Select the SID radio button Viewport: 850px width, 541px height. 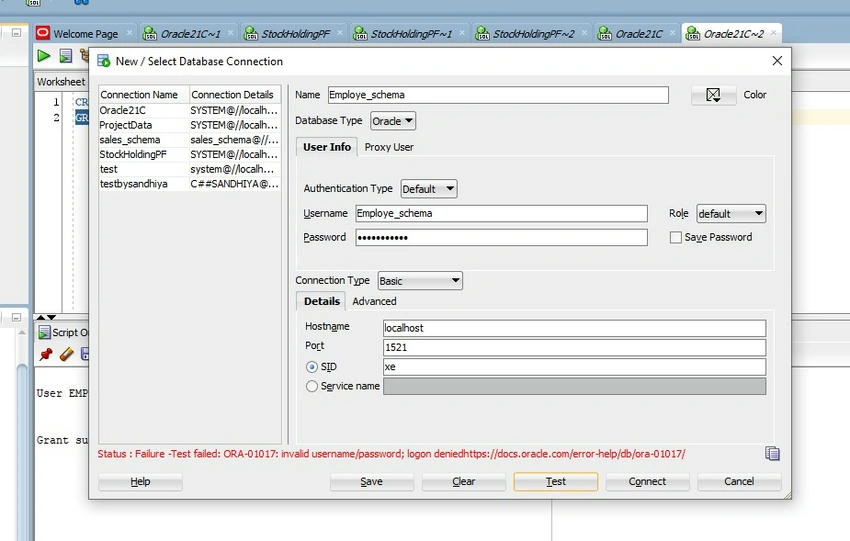click(312, 367)
